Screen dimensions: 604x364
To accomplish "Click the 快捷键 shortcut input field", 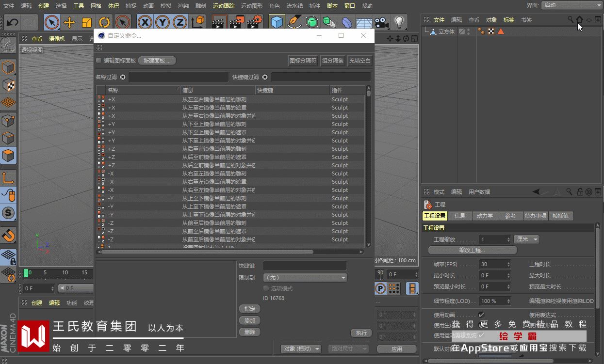I will coord(305,266).
